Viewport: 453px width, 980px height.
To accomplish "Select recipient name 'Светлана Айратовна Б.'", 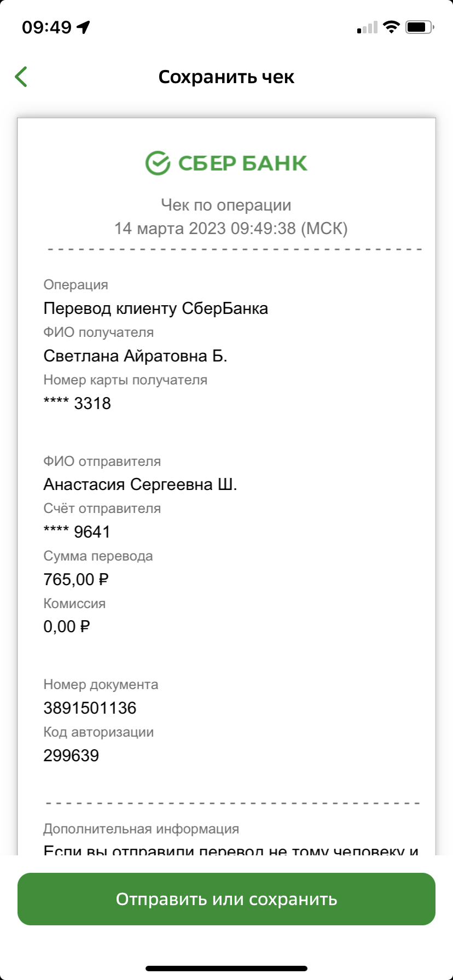I will [x=135, y=356].
